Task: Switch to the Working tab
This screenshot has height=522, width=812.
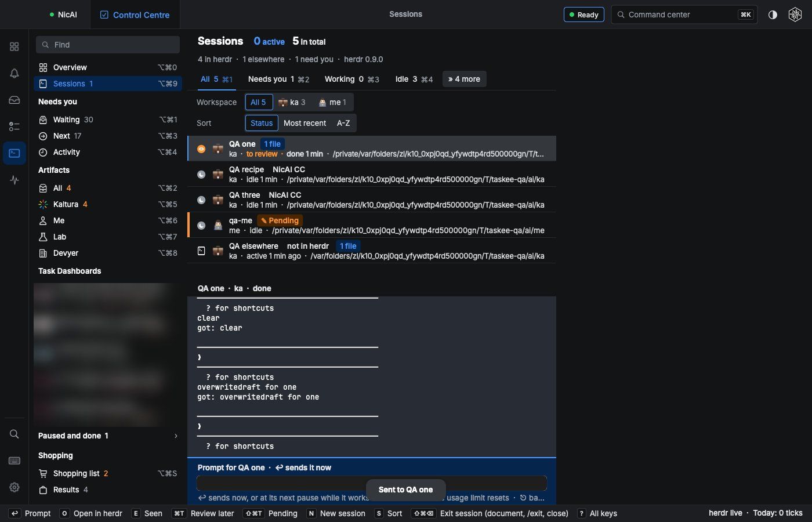Action: [351, 79]
